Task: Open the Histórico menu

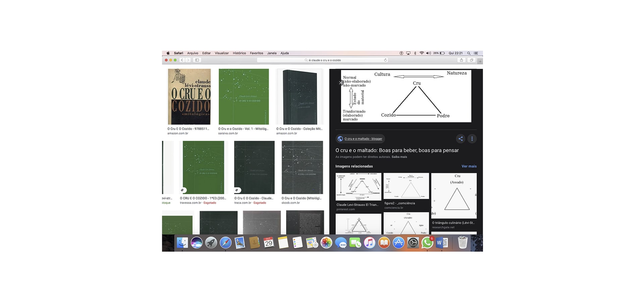Action: [239, 53]
